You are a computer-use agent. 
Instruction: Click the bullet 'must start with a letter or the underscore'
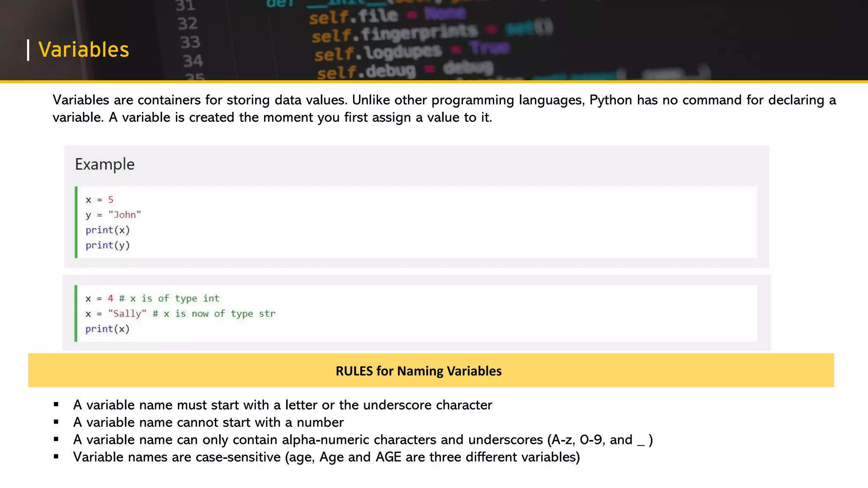click(x=283, y=405)
